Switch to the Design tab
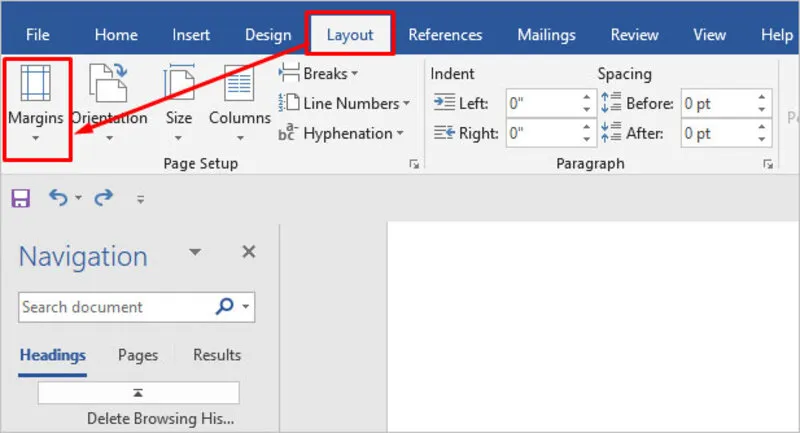This screenshot has width=800, height=433. (x=268, y=35)
